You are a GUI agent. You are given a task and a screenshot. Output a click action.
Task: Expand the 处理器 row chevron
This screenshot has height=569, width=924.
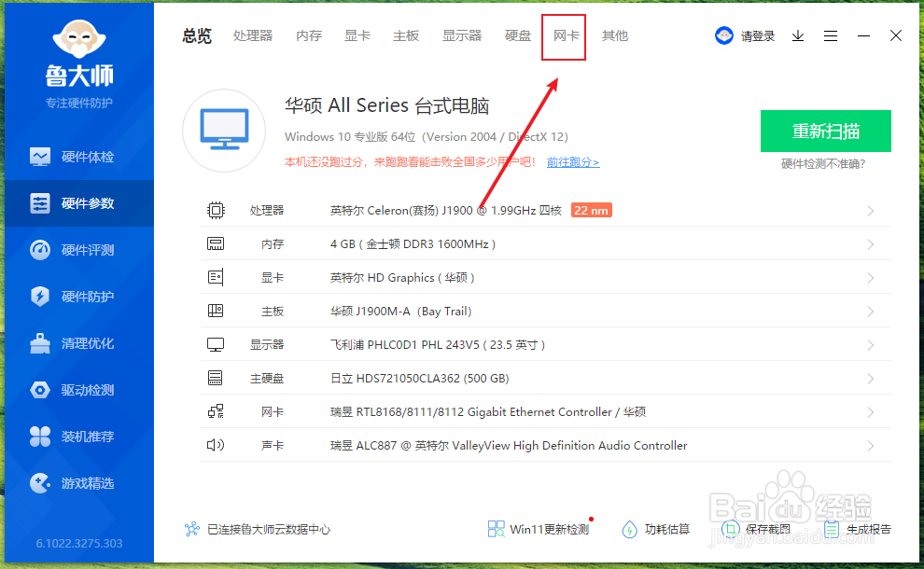pos(871,211)
